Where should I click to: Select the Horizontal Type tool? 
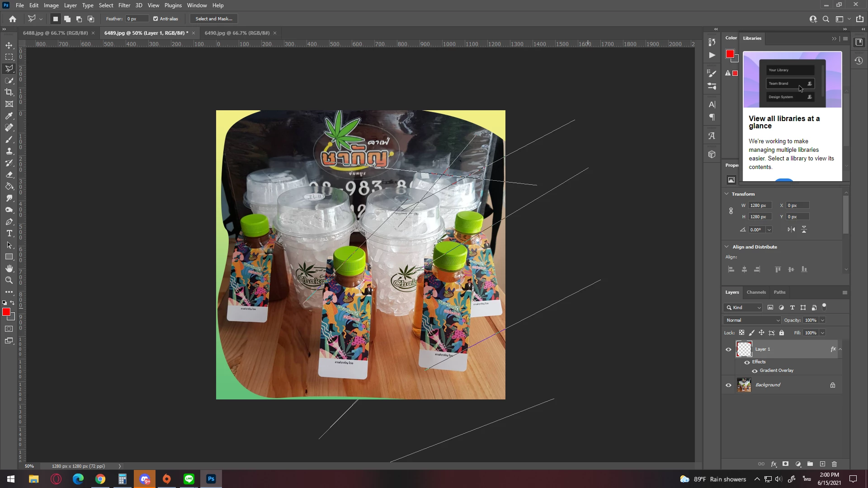tap(9, 233)
